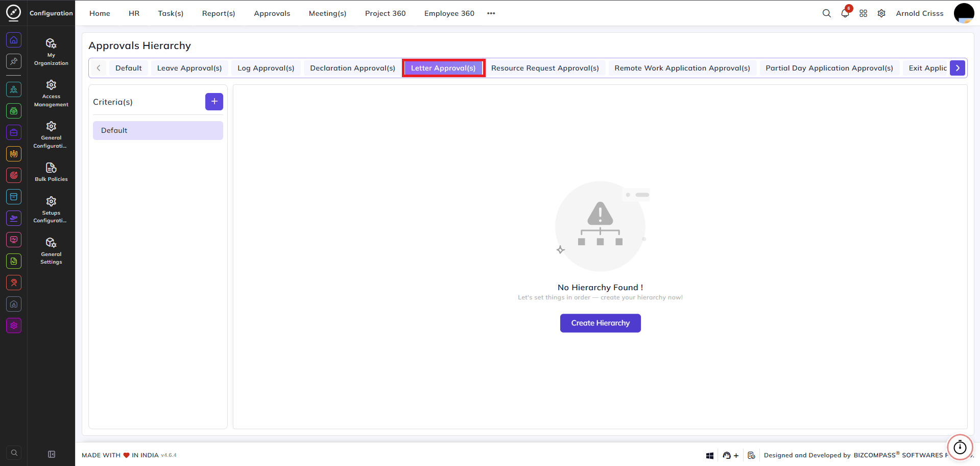Screen dimensions: 980x466
Task: Collapse the sidebar using the panel toggle icon
Action: point(52,454)
